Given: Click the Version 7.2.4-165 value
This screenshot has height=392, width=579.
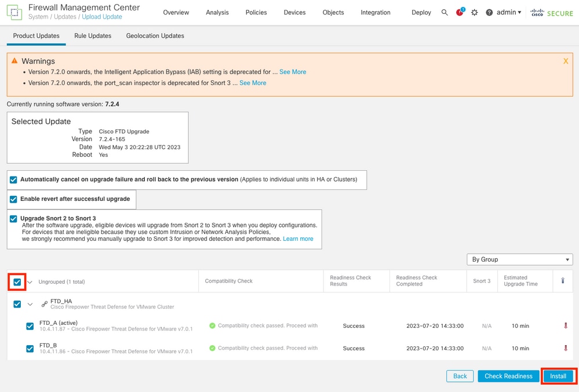Looking at the screenshot, I should tap(112, 139).
